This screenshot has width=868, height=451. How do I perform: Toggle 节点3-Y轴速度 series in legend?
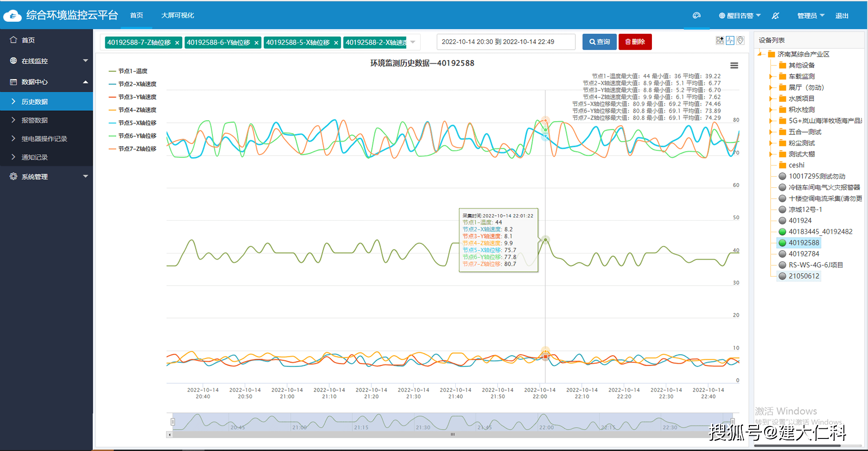coord(133,97)
